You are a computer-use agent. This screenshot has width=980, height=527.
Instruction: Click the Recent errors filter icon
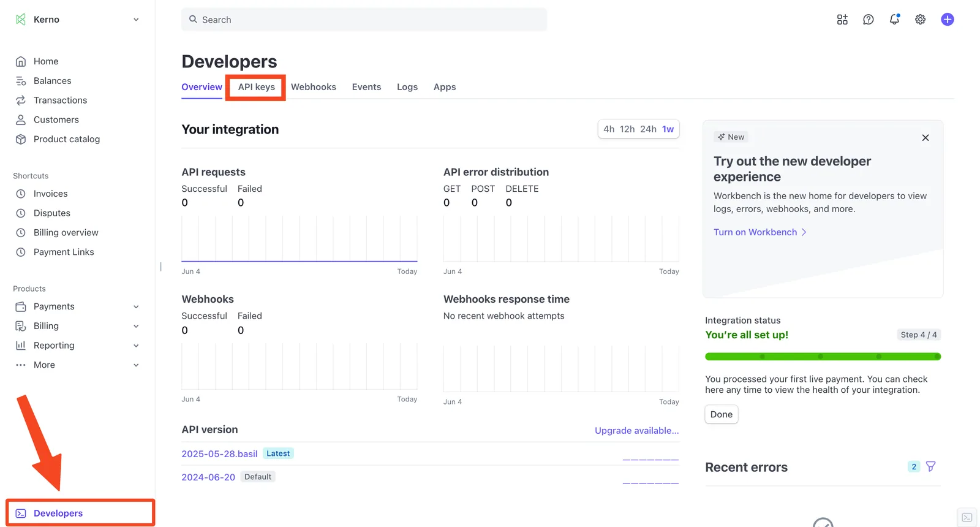pos(930,467)
